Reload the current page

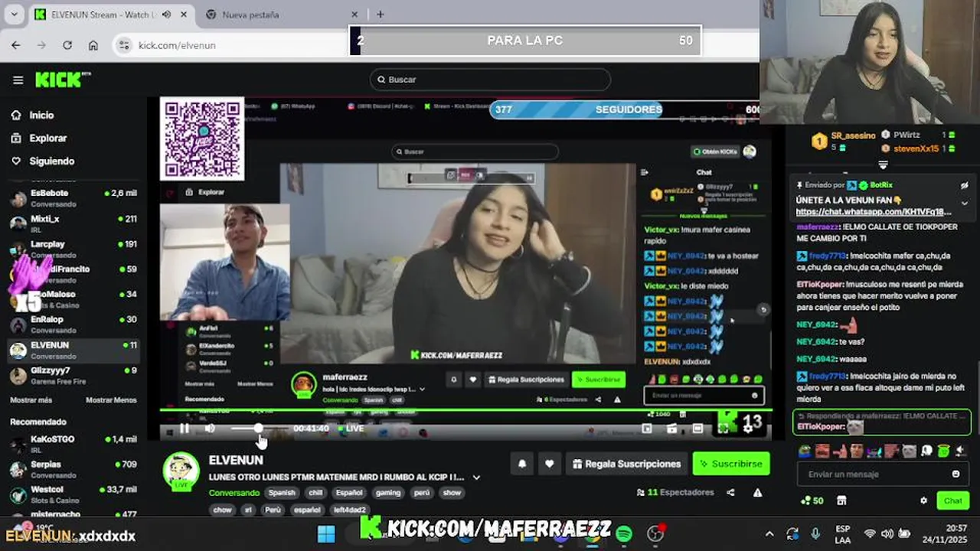pos(67,45)
